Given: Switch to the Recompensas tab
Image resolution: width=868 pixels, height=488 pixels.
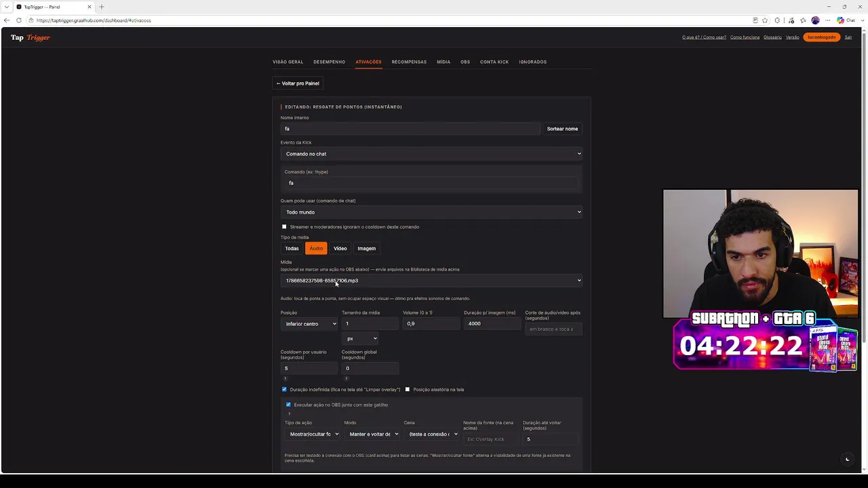Looking at the screenshot, I should coord(409,62).
